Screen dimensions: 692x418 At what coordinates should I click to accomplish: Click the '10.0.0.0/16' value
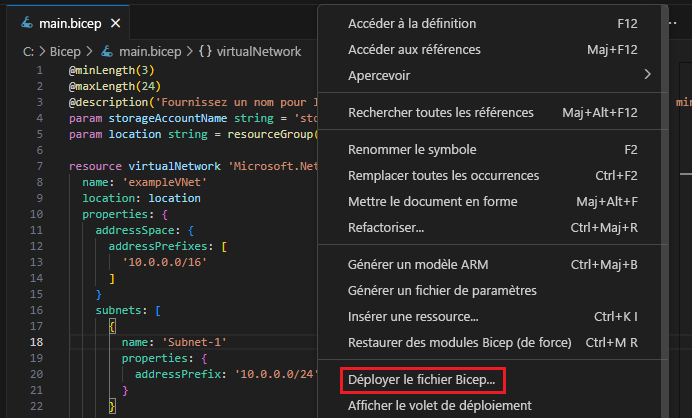click(x=165, y=262)
